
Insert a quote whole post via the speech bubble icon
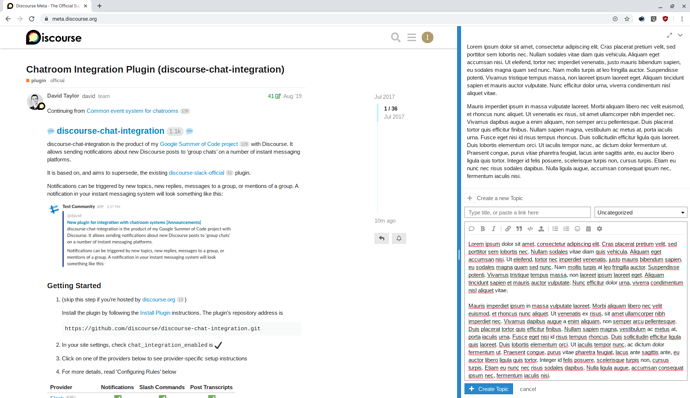[x=471, y=228]
